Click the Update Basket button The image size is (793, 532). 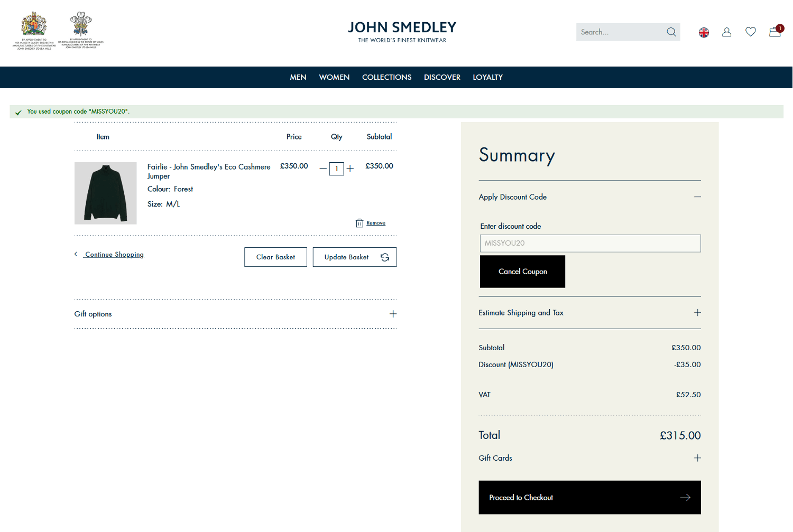coord(355,257)
